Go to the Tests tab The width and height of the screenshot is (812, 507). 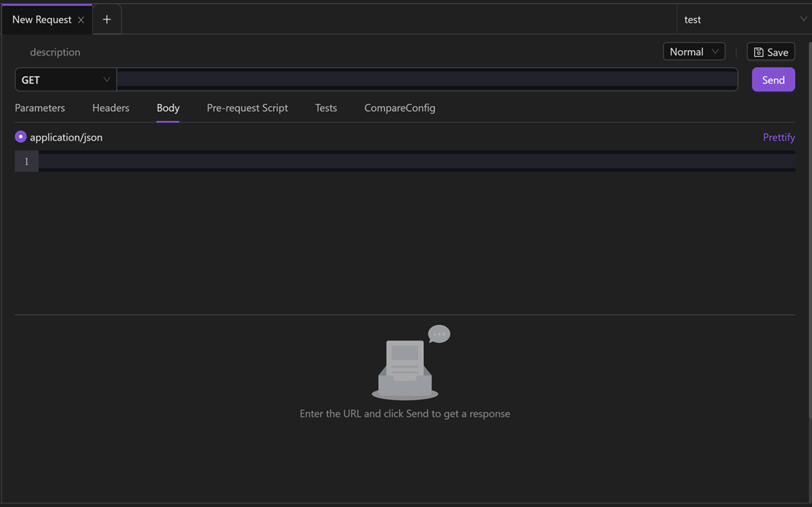326,108
